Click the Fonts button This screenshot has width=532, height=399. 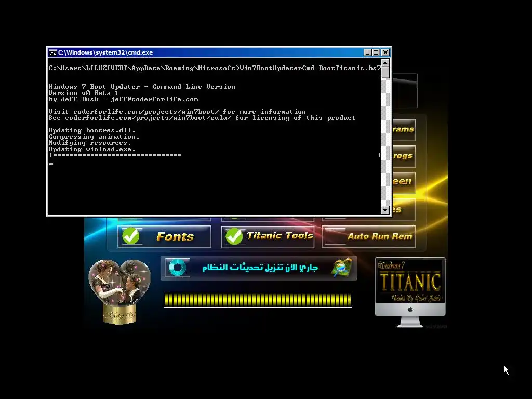pos(164,236)
